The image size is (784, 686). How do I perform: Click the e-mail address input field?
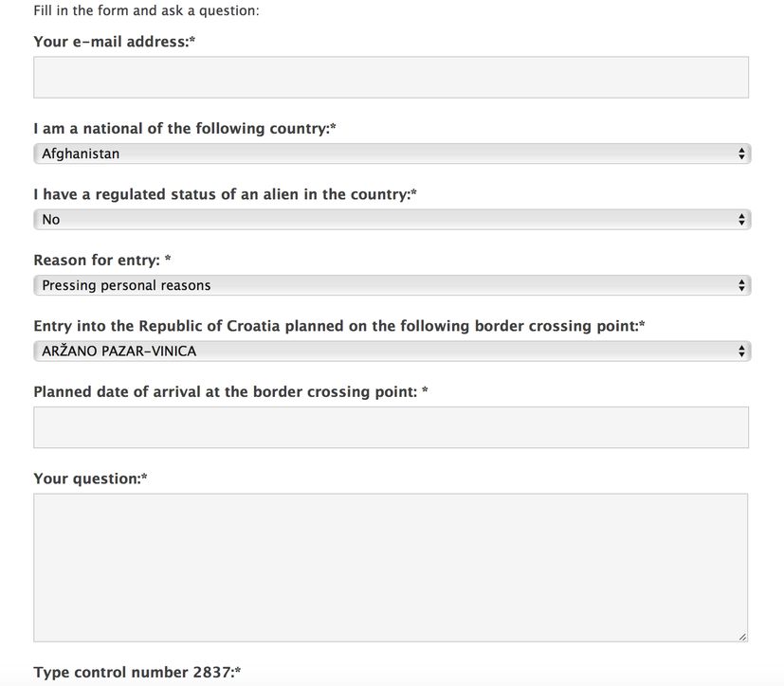coord(391,78)
